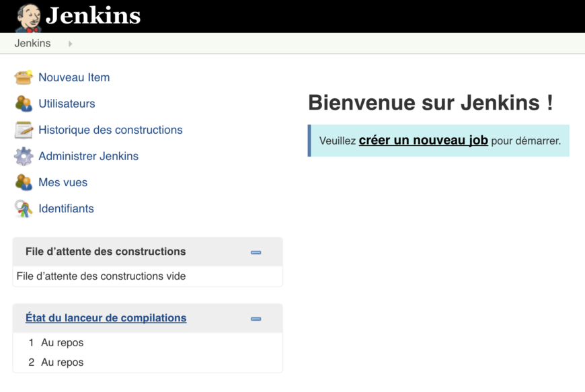The height and width of the screenshot is (392, 585).
Task: Click the Jenkins header title
Action: click(x=94, y=16)
